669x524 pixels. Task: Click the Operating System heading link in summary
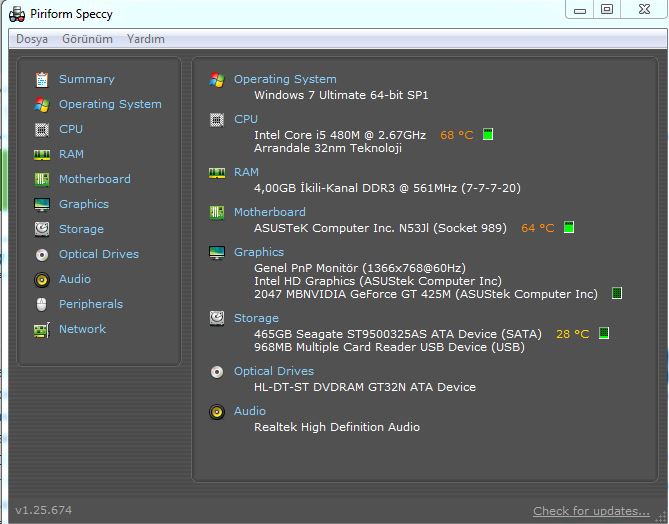pyautogui.click(x=285, y=79)
